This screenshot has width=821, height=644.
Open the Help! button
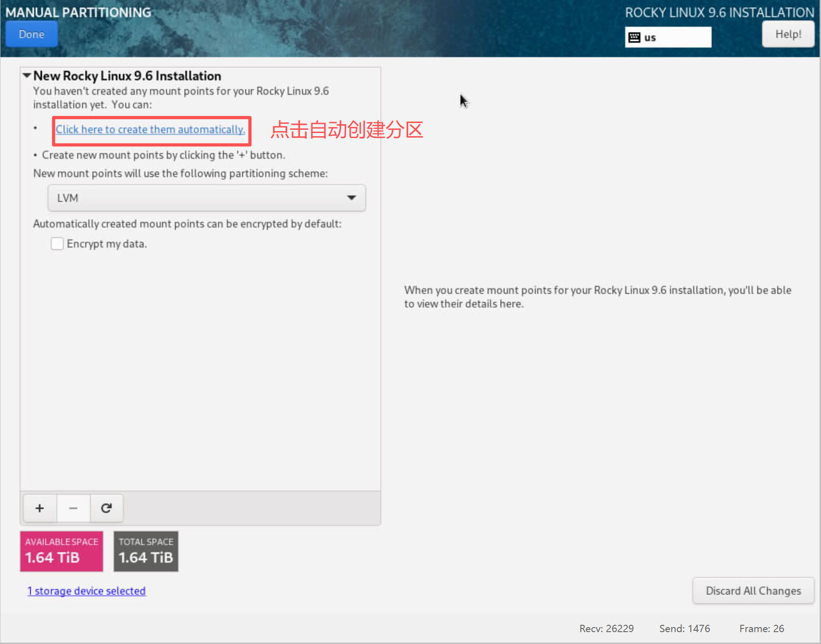788,34
